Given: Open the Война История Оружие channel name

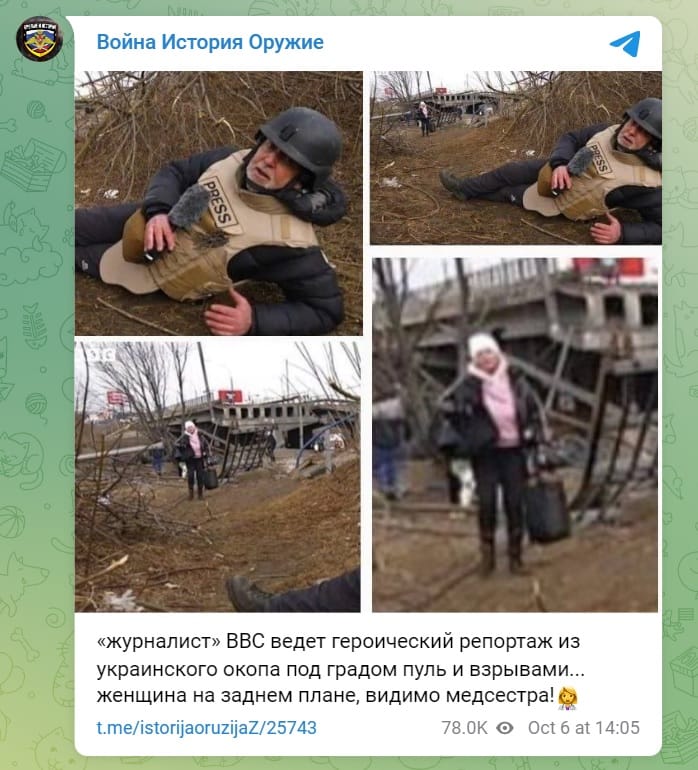Looking at the screenshot, I should coord(210,42).
